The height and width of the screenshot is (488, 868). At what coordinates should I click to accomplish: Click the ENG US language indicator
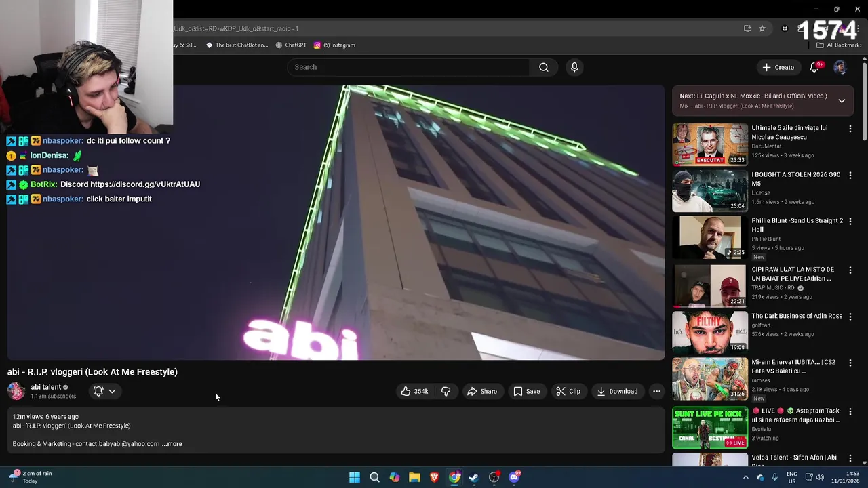791,477
